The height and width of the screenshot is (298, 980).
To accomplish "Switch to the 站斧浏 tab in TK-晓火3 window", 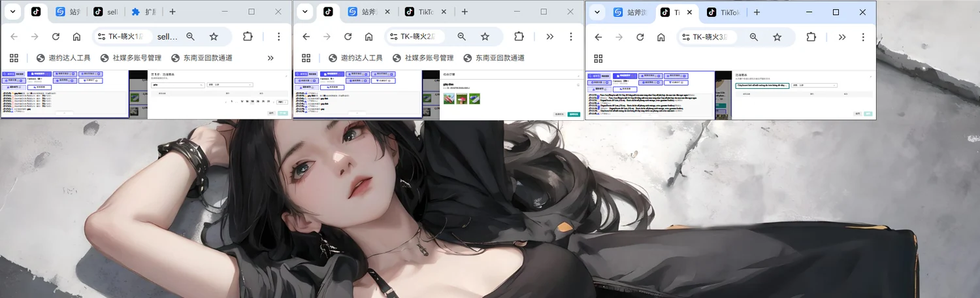I will (x=630, y=12).
